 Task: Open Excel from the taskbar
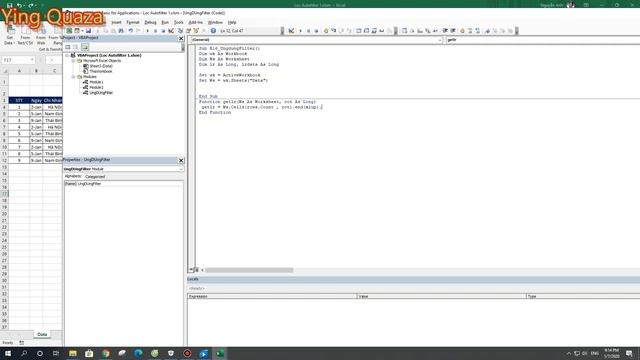tap(220, 353)
